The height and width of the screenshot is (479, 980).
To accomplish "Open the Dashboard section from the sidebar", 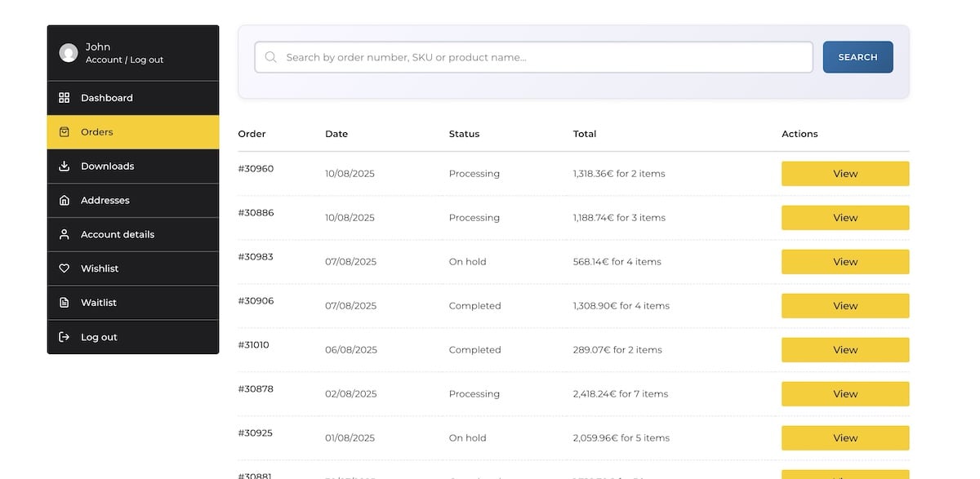I will pos(106,97).
